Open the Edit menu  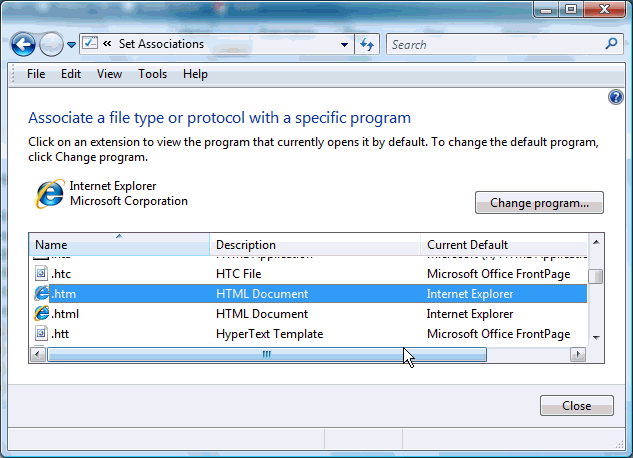[71, 74]
